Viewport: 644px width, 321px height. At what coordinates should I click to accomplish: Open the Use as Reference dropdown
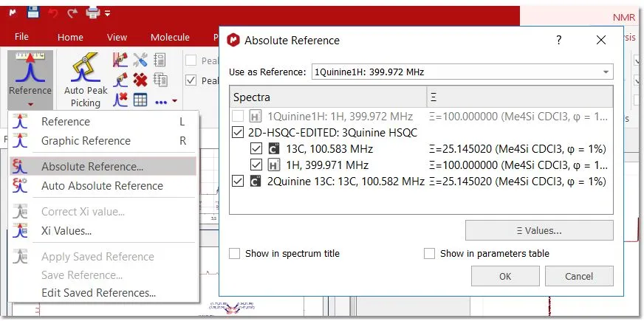click(462, 72)
